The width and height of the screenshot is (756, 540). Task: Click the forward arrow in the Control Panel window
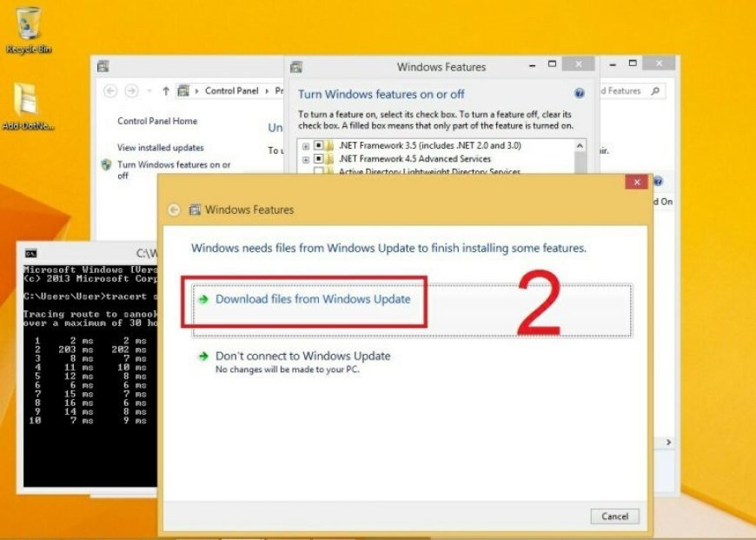(x=131, y=90)
